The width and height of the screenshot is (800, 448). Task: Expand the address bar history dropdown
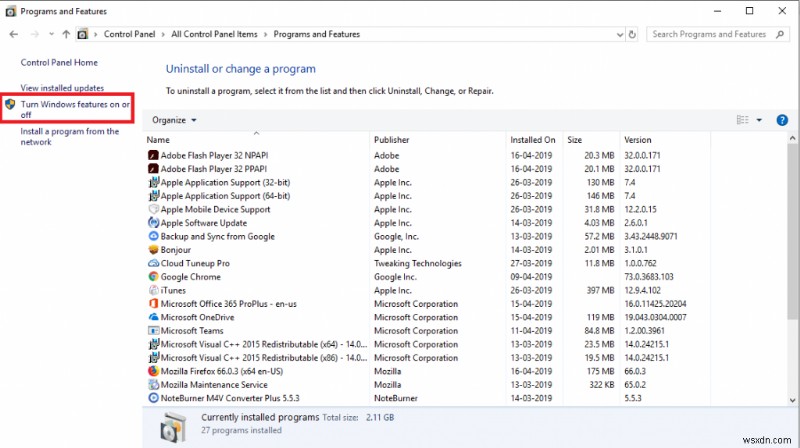click(619, 35)
